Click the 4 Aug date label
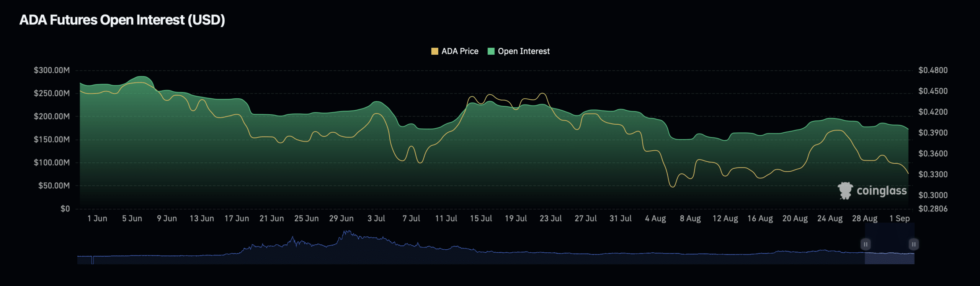 tap(655, 218)
